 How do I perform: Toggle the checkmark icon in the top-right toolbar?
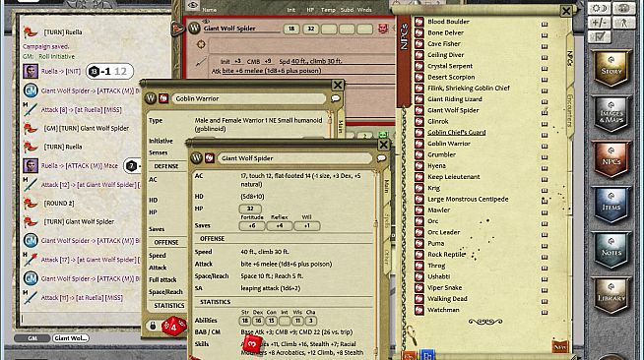(600, 37)
